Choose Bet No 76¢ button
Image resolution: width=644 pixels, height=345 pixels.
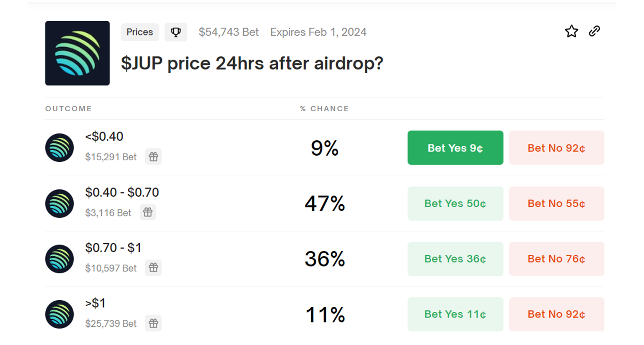(556, 259)
